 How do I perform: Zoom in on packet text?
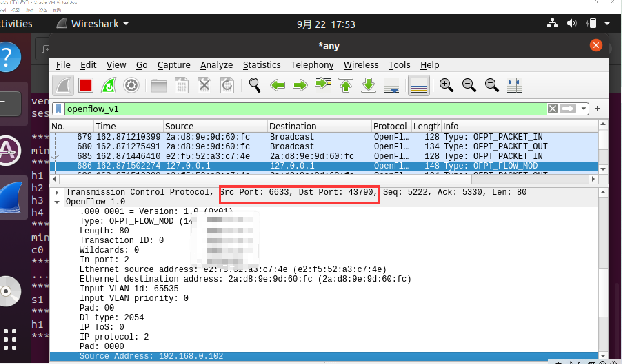pyautogui.click(x=447, y=85)
